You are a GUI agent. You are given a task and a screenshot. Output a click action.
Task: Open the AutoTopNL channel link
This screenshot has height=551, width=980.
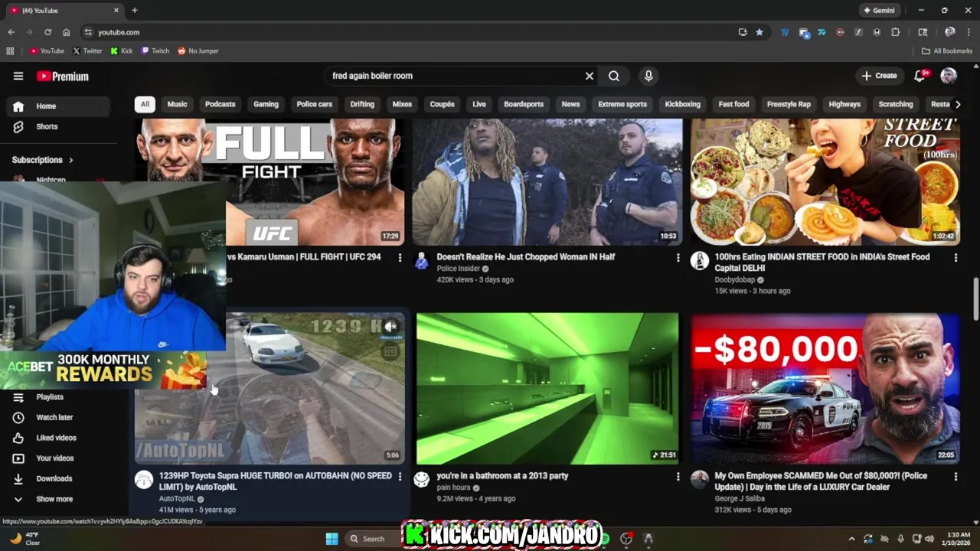point(177,499)
